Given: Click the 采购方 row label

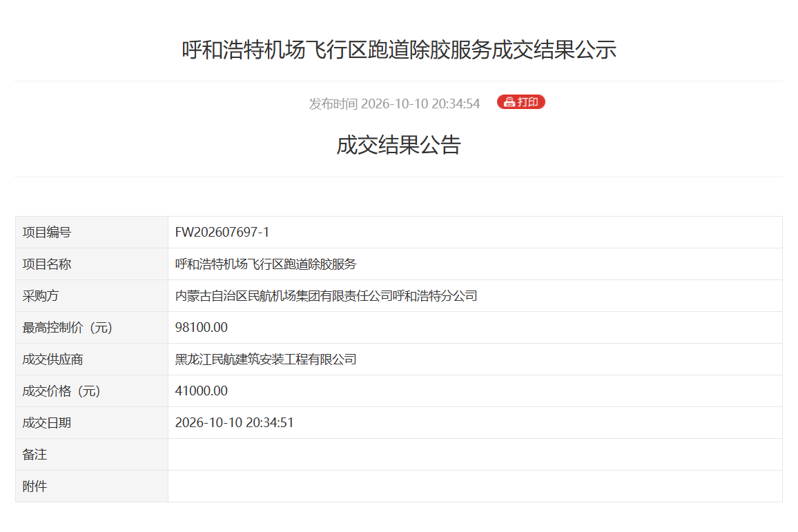Looking at the screenshot, I should (x=41, y=296).
